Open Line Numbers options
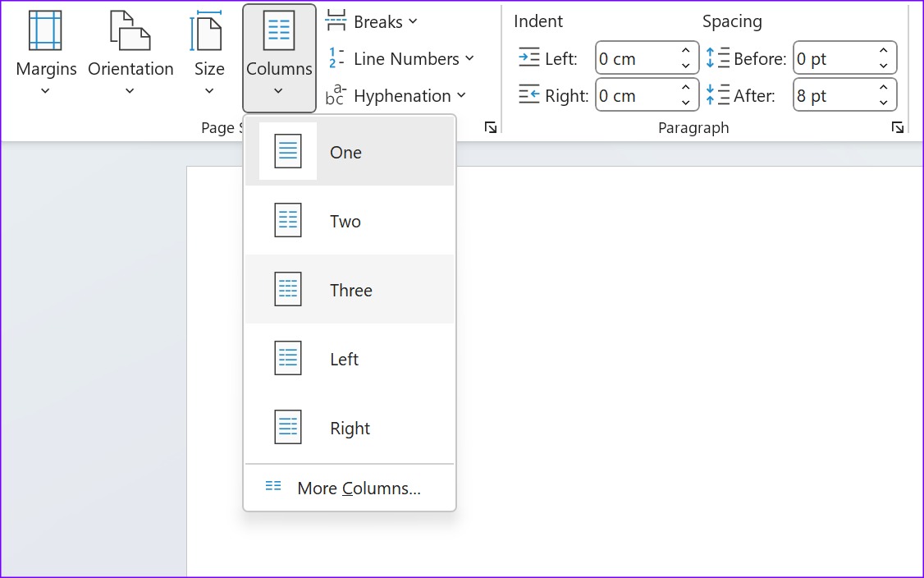924x578 pixels. (x=400, y=58)
